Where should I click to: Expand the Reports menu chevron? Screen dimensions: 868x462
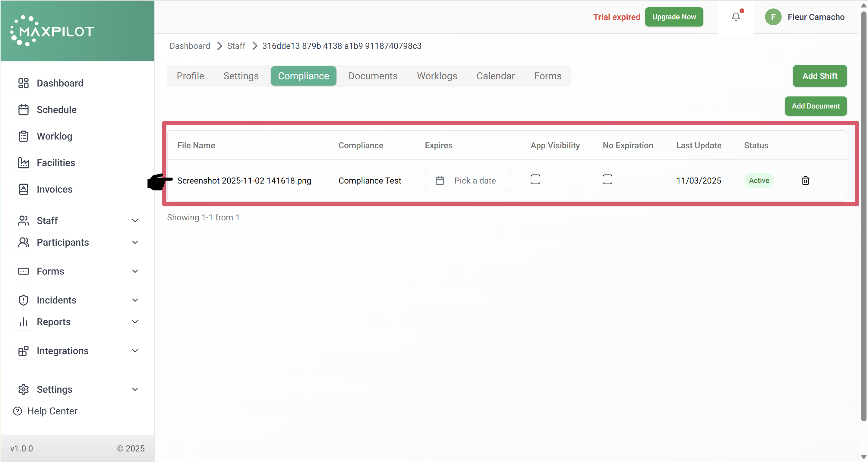(135, 322)
